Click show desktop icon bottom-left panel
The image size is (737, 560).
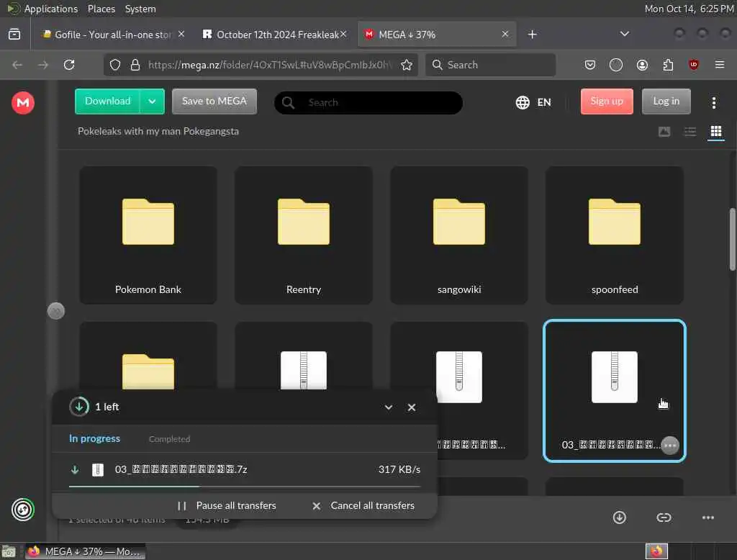9,551
